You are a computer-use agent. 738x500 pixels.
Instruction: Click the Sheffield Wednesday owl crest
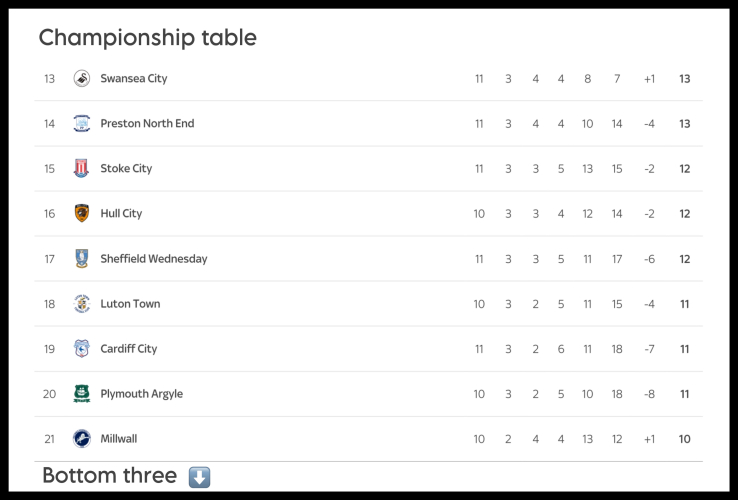click(82, 259)
